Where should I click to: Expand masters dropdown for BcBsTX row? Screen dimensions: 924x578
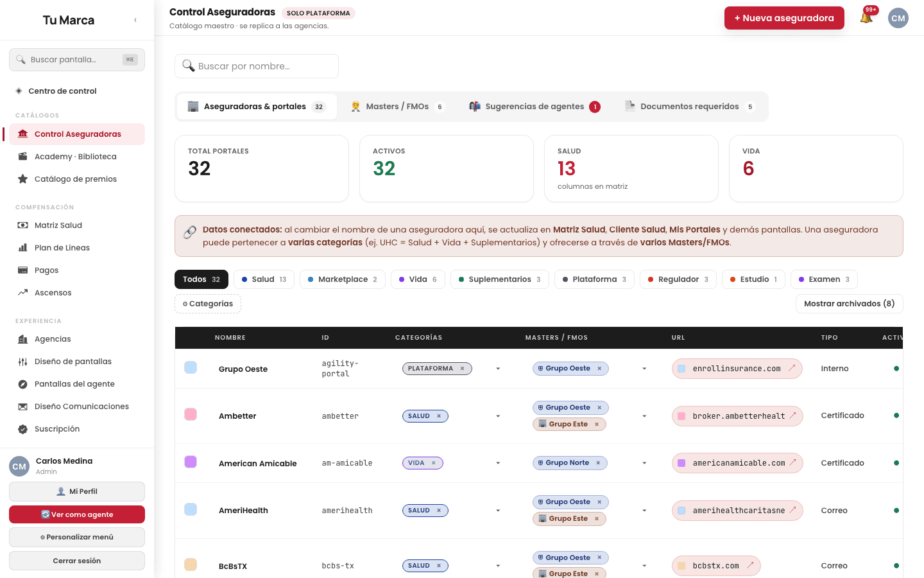tap(644, 566)
